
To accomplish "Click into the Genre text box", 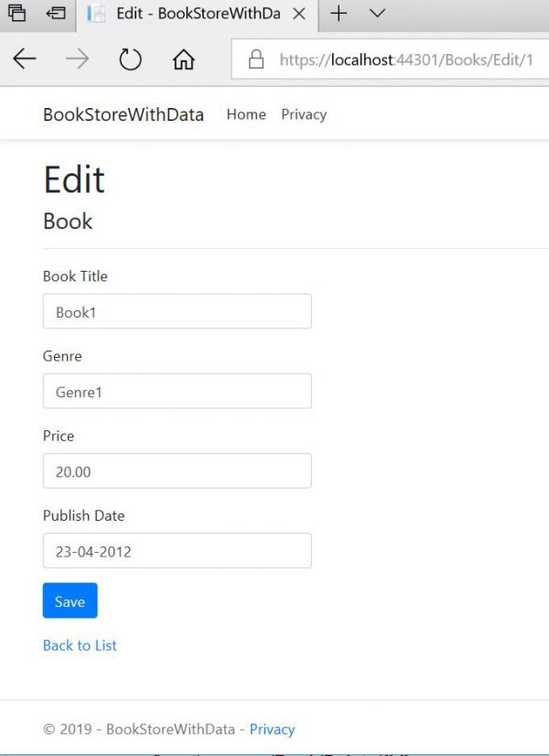I will (177, 391).
